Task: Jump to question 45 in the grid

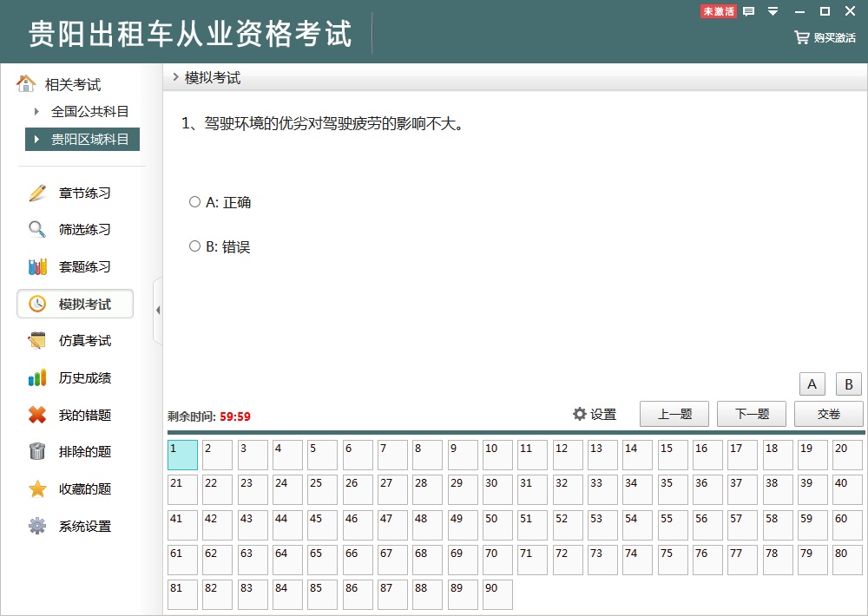Action: 322,525
